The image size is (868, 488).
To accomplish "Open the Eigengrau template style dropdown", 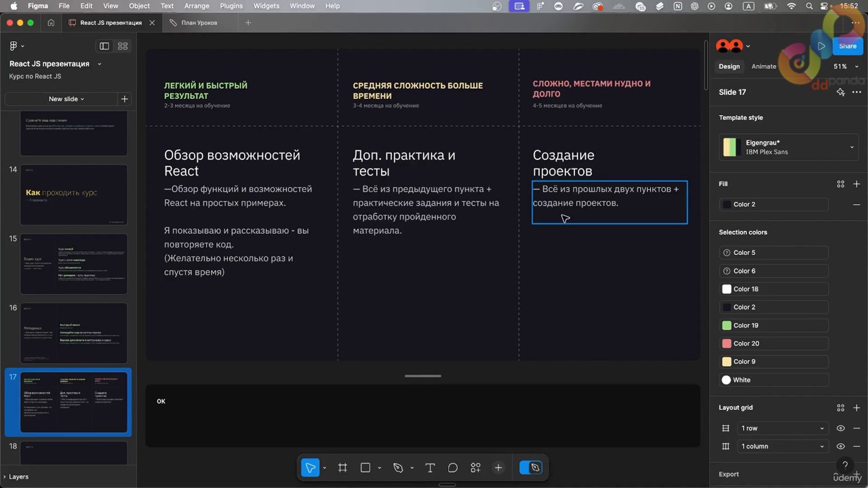I will (x=789, y=147).
